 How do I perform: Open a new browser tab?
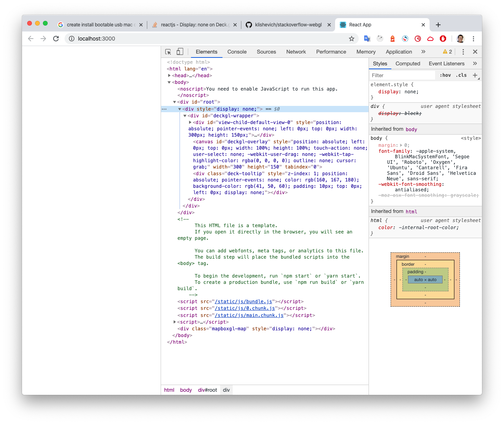tap(438, 25)
